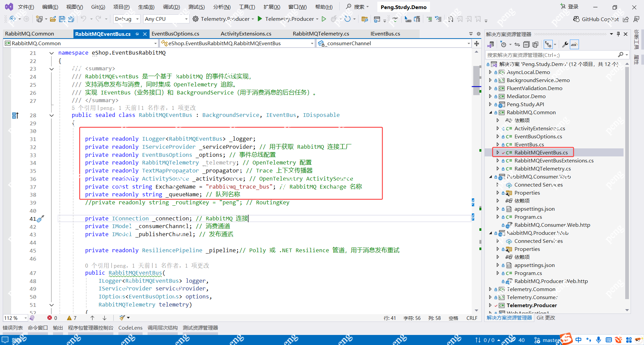Image resolution: width=644 pixels, height=345 pixels.
Task: Click the Sync with Active Document icon
Action: pos(517,44)
